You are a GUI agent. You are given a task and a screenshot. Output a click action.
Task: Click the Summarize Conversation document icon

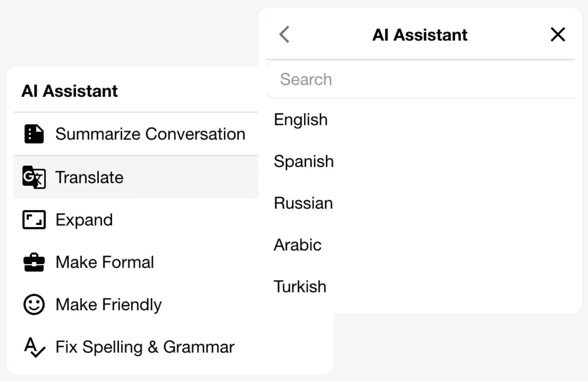pos(34,134)
